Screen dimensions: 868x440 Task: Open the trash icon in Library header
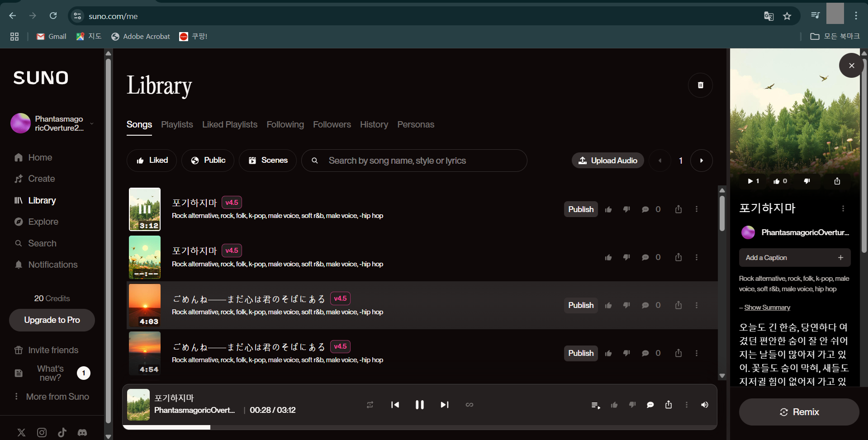click(700, 85)
